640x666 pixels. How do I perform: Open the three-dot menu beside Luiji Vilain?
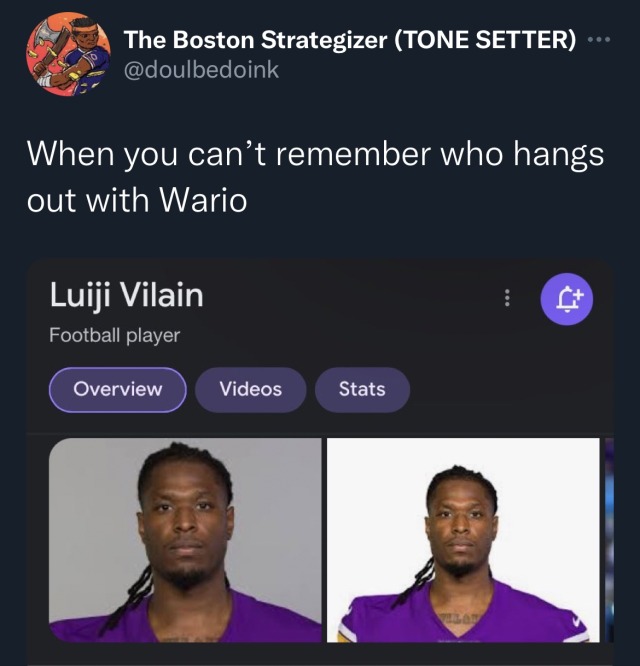[507, 298]
